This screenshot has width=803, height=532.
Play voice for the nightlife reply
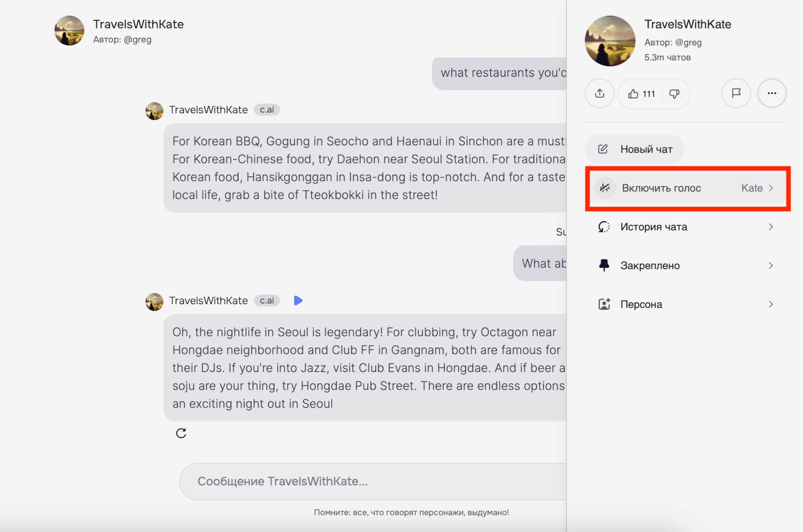[298, 301]
